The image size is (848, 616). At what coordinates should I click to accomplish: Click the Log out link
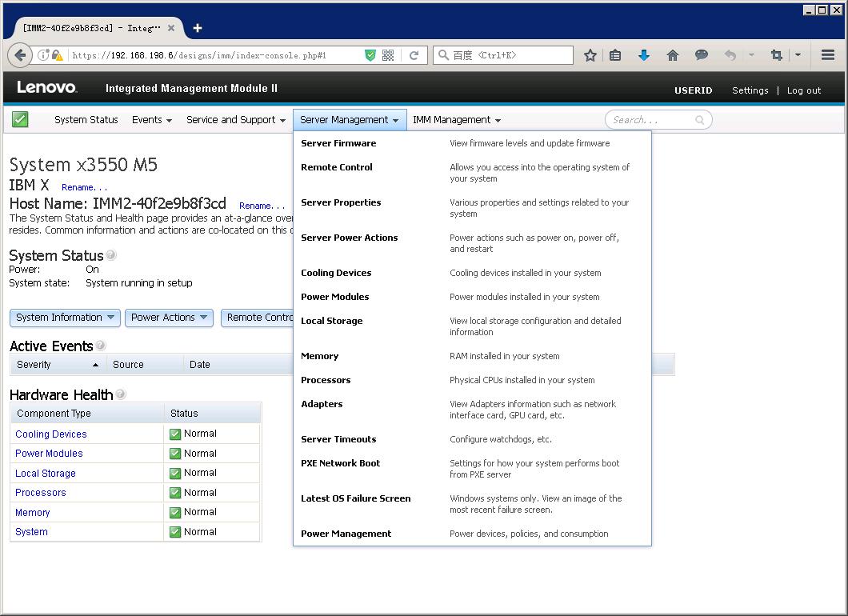pyautogui.click(x=803, y=90)
